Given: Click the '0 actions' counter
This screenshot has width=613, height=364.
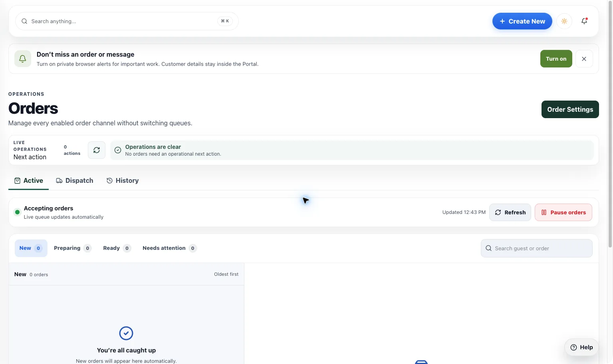Looking at the screenshot, I should (72, 150).
